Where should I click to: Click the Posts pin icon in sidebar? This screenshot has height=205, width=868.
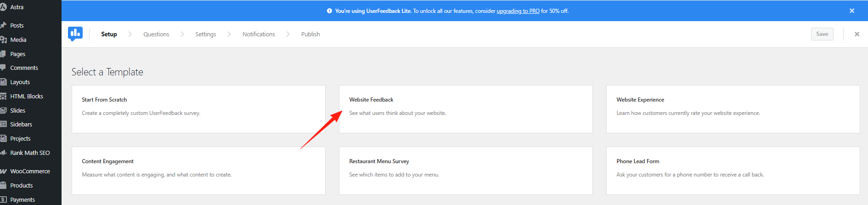[x=3, y=25]
